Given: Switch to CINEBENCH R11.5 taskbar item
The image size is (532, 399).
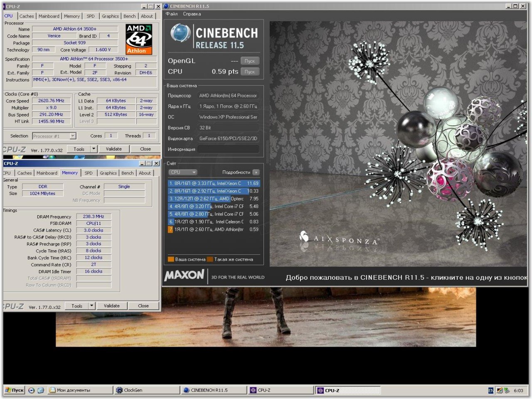Looking at the screenshot, I should coord(214,390).
